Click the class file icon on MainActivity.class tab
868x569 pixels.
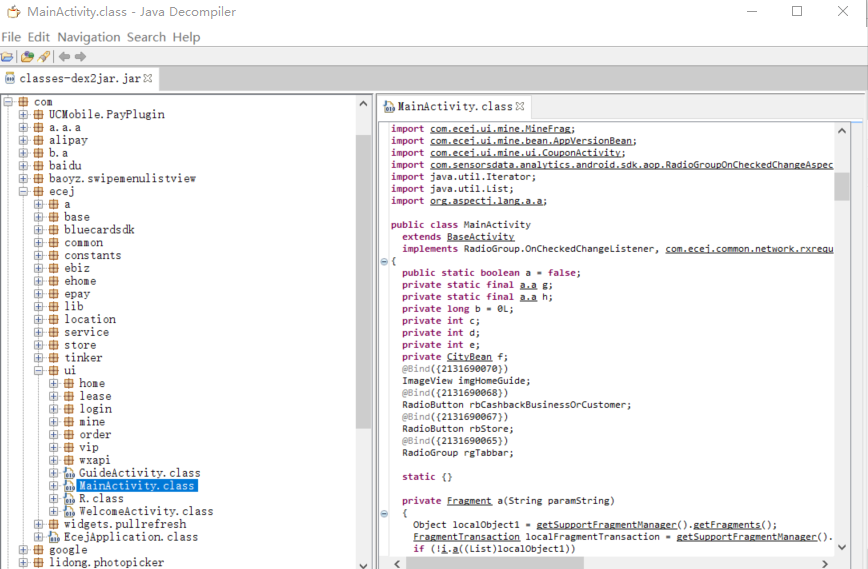coord(389,106)
